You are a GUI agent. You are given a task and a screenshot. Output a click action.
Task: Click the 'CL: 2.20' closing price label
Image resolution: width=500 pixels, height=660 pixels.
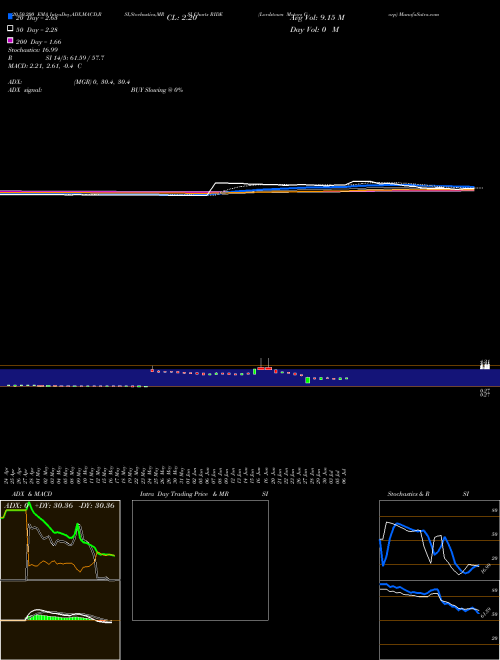[x=181, y=18]
